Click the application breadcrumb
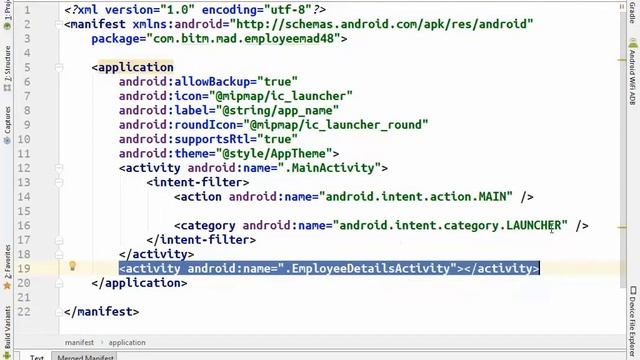 [x=127, y=342]
